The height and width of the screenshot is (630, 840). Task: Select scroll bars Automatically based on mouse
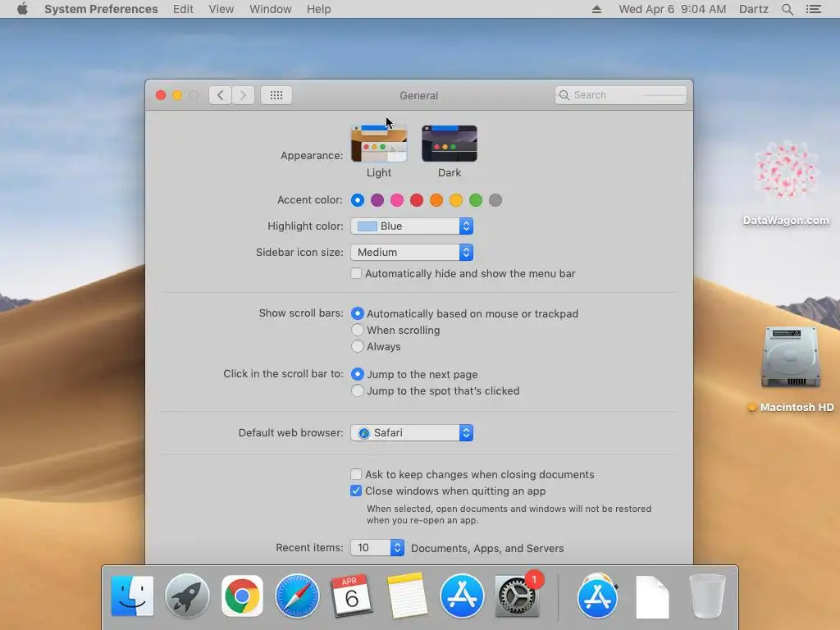(358, 313)
